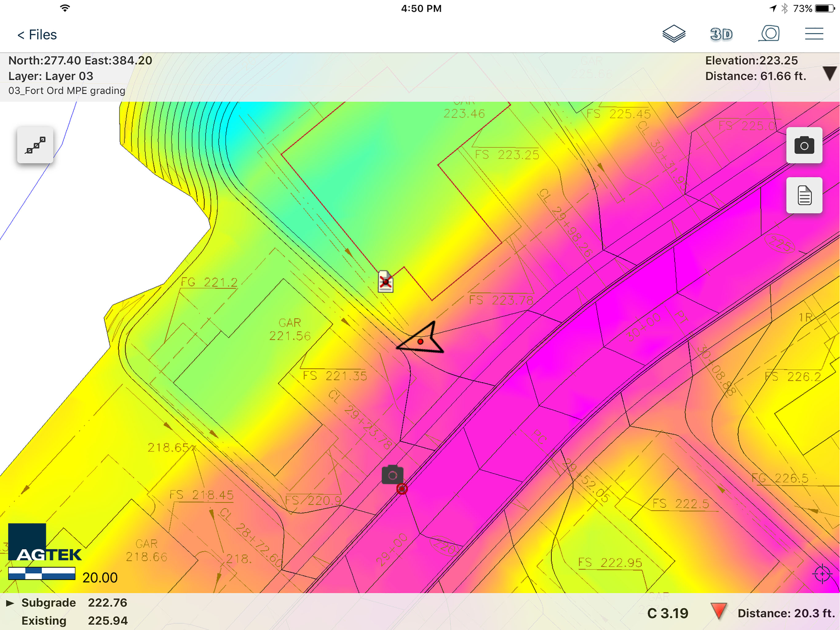Image resolution: width=840 pixels, height=630 pixels.
Task: Select the polyline measure tool
Action: [x=35, y=145]
